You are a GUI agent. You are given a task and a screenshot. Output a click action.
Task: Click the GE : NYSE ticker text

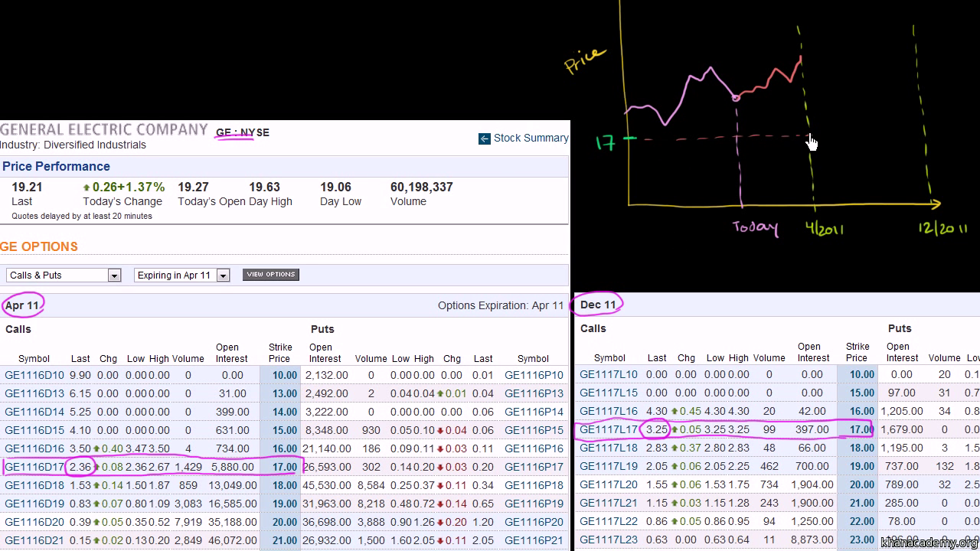coord(243,132)
